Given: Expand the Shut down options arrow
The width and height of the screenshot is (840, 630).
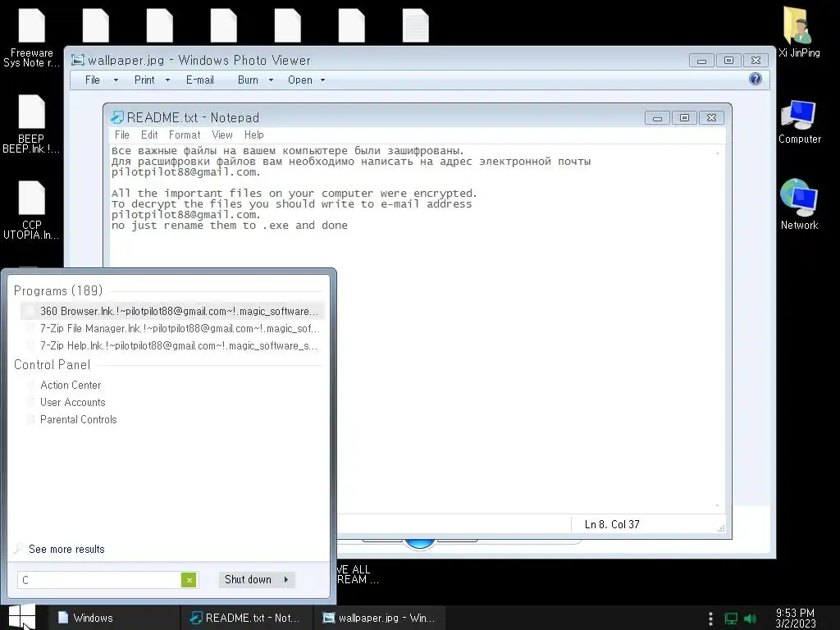Looking at the screenshot, I should [286, 580].
